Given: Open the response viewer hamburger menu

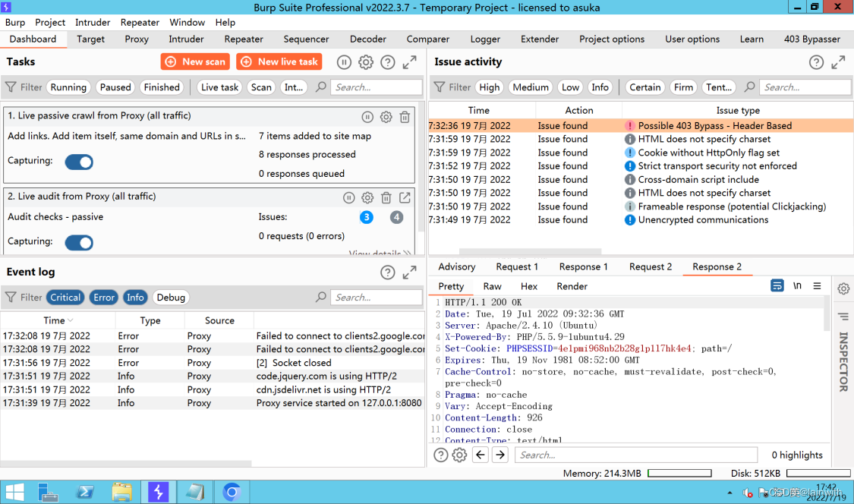Looking at the screenshot, I should tap(817, 285).
